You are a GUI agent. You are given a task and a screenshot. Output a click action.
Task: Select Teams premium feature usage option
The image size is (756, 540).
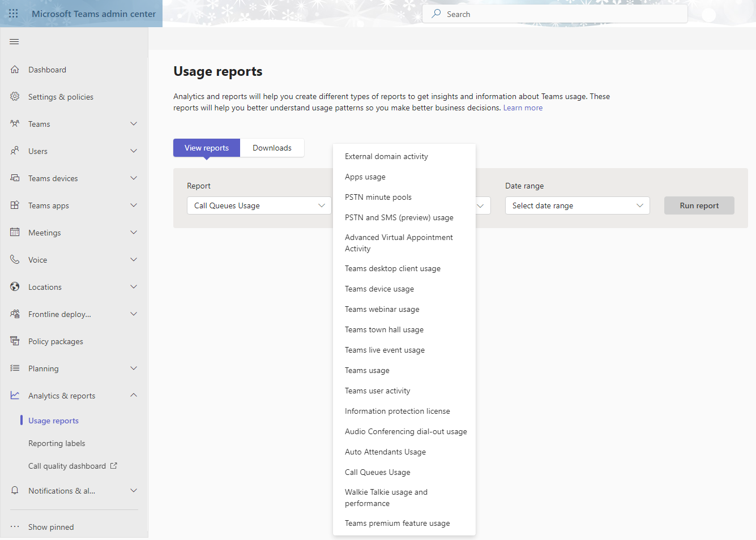(x=404, y=523)
